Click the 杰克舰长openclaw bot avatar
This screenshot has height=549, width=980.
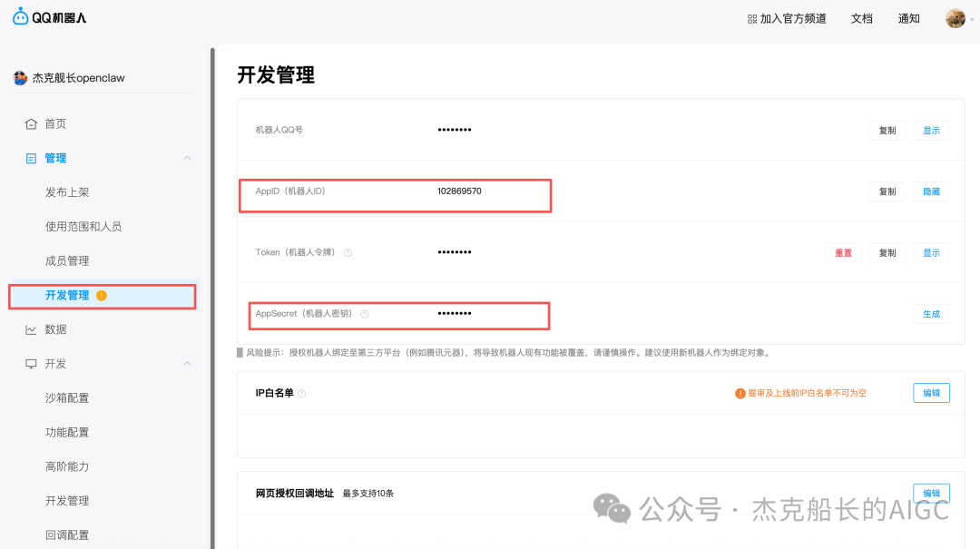tap(21, 78)
